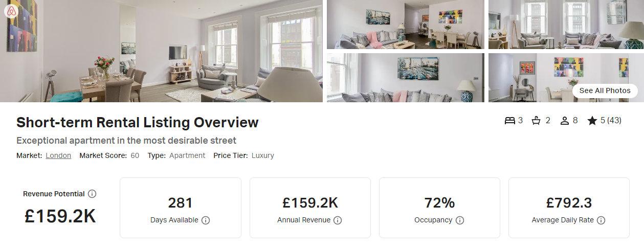
Task: Click the info icon next to Days Available
Action: (x=206, y=220)
